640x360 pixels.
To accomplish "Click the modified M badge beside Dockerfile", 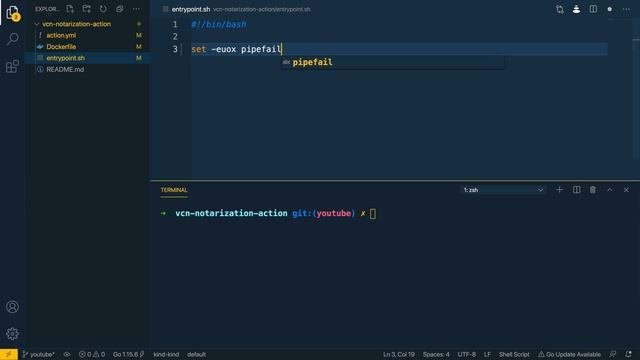I will click(x=139, y=47).
